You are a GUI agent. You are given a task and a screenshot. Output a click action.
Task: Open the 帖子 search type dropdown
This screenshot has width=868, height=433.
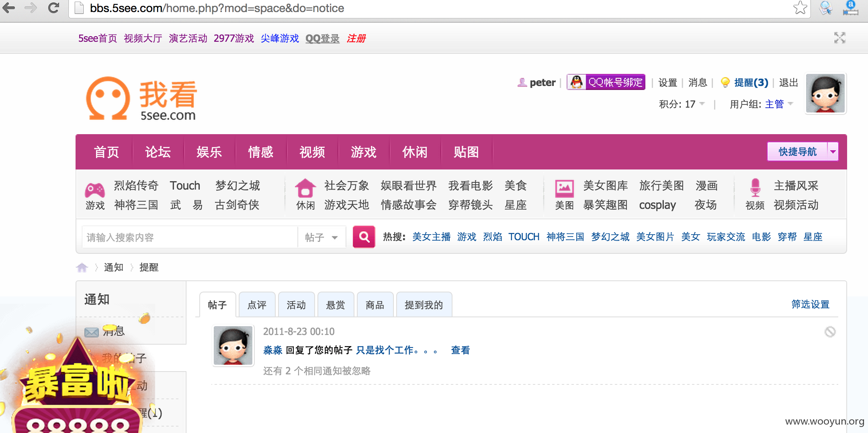322,237
